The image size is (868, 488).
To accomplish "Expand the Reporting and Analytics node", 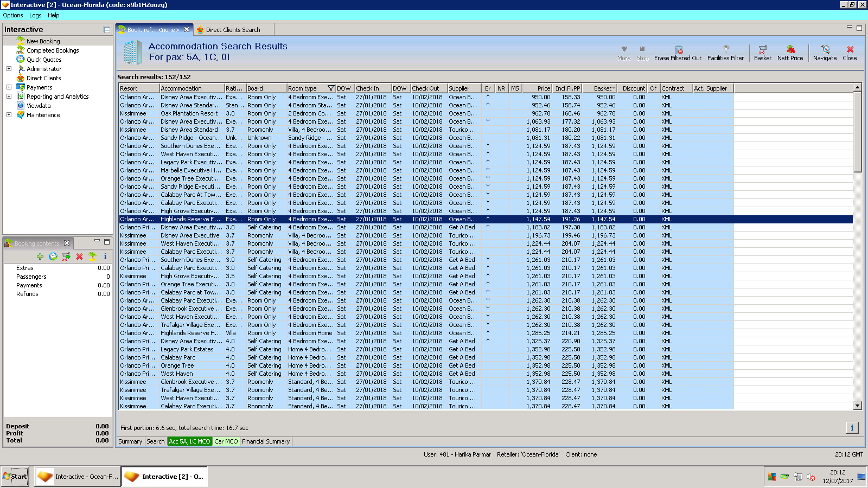I will pyautogui.click(x=9, y=97).
